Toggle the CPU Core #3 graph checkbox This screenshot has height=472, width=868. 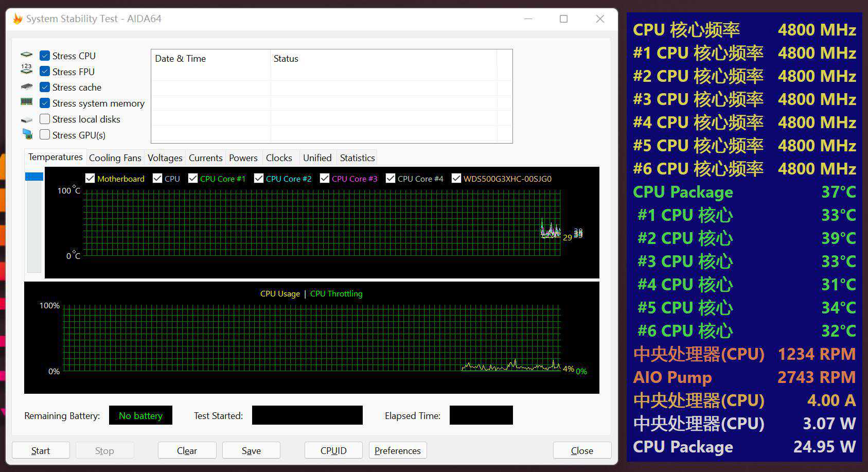[x=325, y=179]
